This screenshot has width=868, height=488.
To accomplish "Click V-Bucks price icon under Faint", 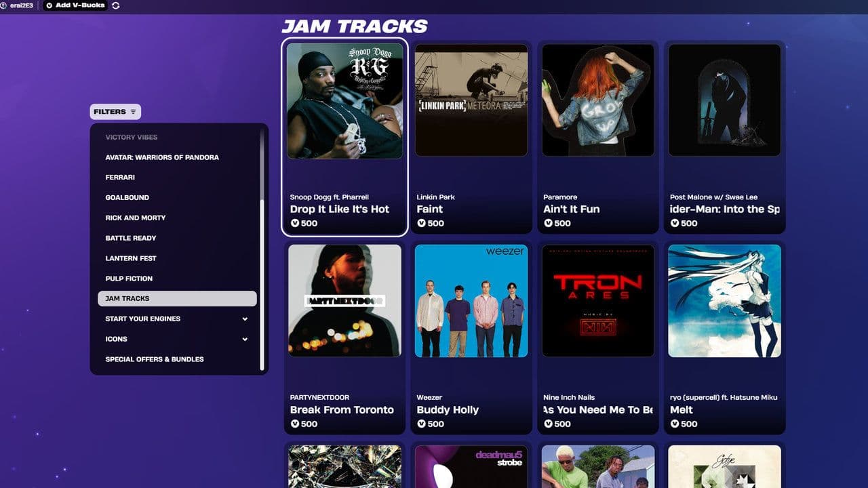I will [x=421, y=223].
